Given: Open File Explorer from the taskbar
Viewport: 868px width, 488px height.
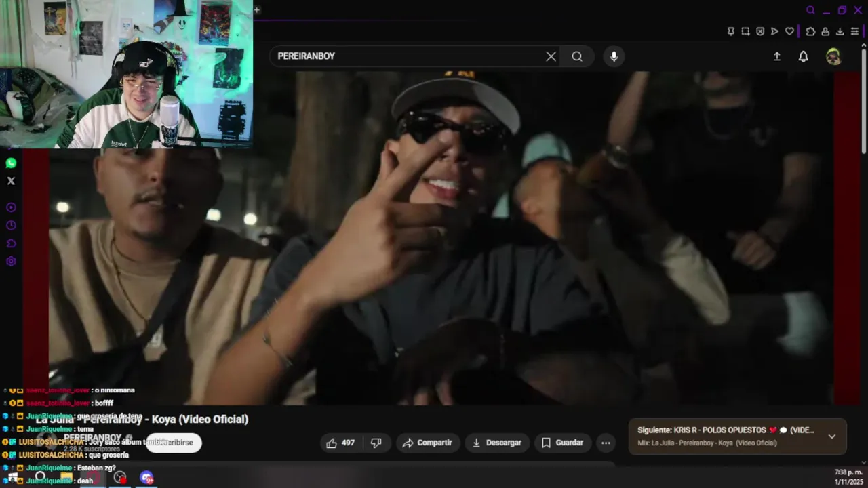Looking at the screenshot, I should pos(66,478).
